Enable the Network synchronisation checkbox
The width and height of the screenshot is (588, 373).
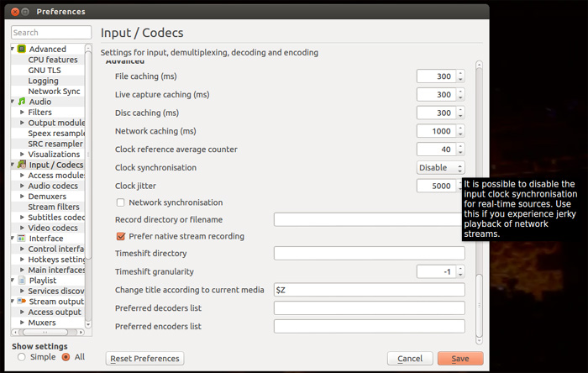[121, 202]
